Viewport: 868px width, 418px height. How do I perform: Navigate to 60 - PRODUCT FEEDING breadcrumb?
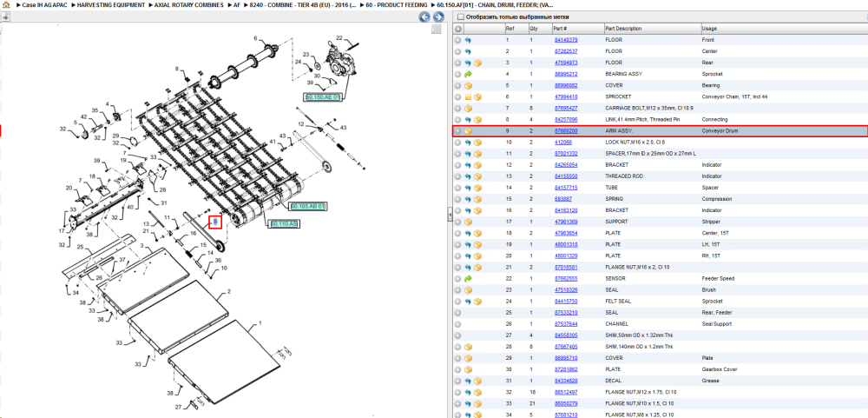397,4
